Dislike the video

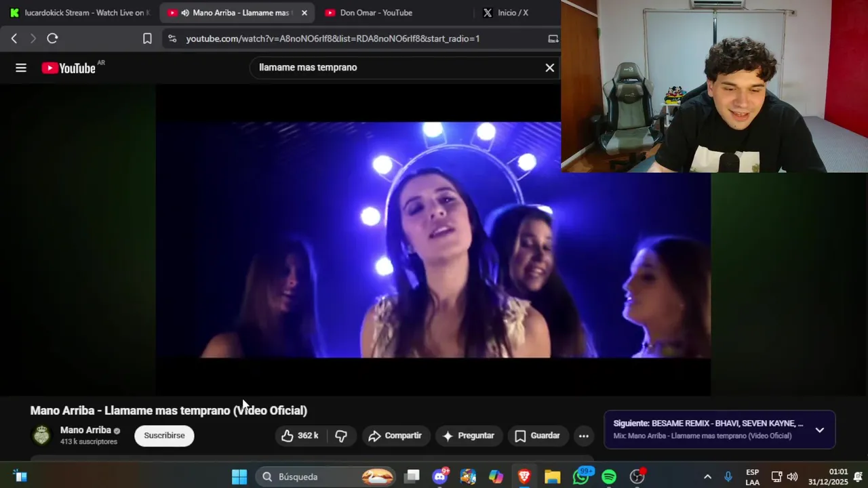[342, 436]
